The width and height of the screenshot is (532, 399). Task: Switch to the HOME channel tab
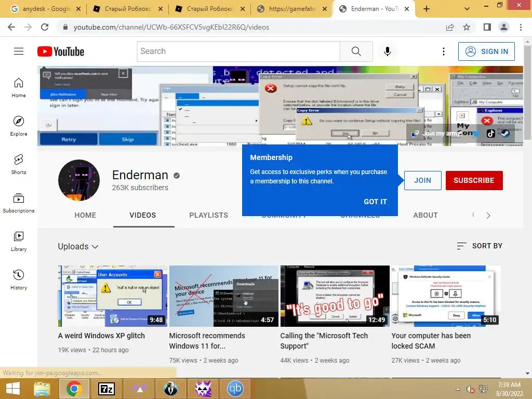click(85, 215)
